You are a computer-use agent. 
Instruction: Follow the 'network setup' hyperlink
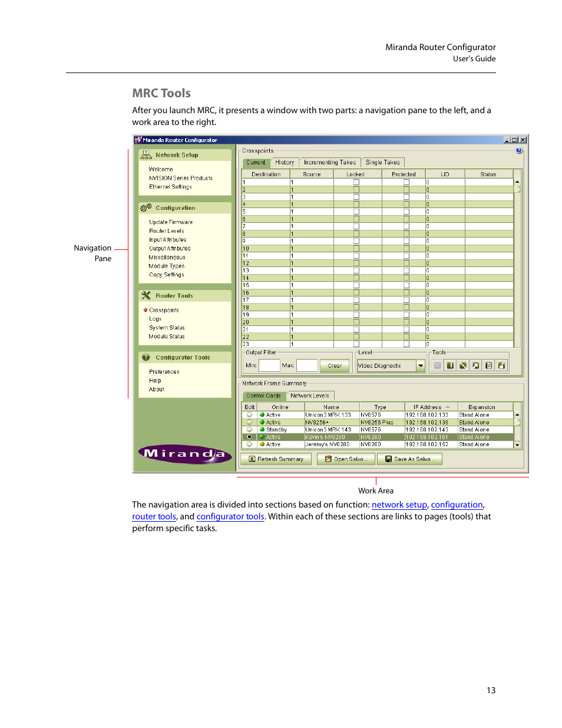click(x=399, y=505)
